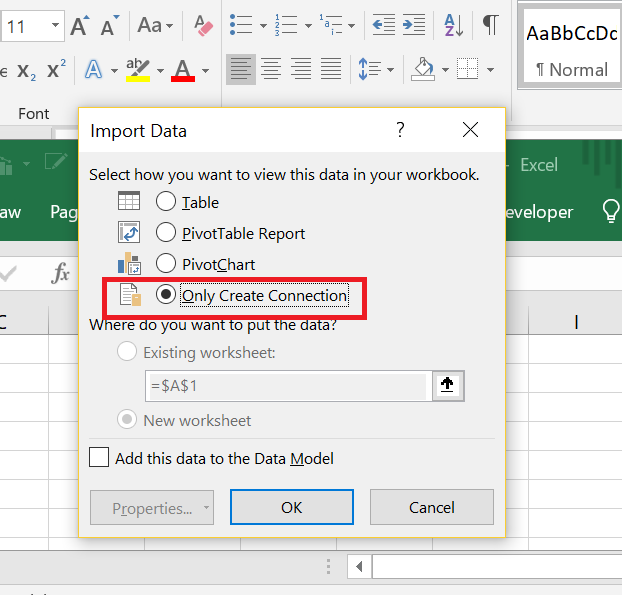Click the Grow Font icon
The image size is (625, 595).
pos(81,26)
